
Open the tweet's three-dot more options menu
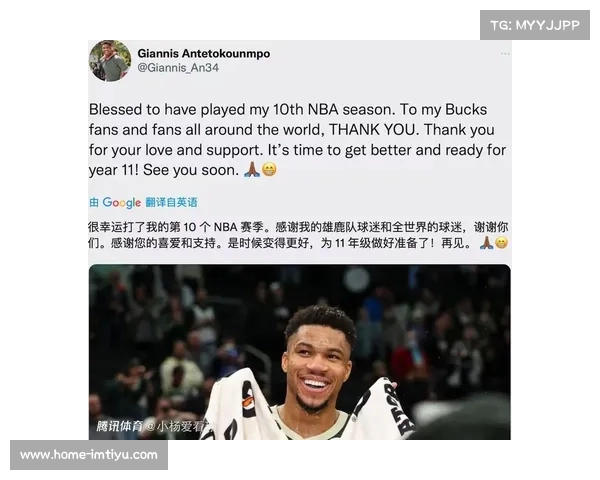[505, 54]
